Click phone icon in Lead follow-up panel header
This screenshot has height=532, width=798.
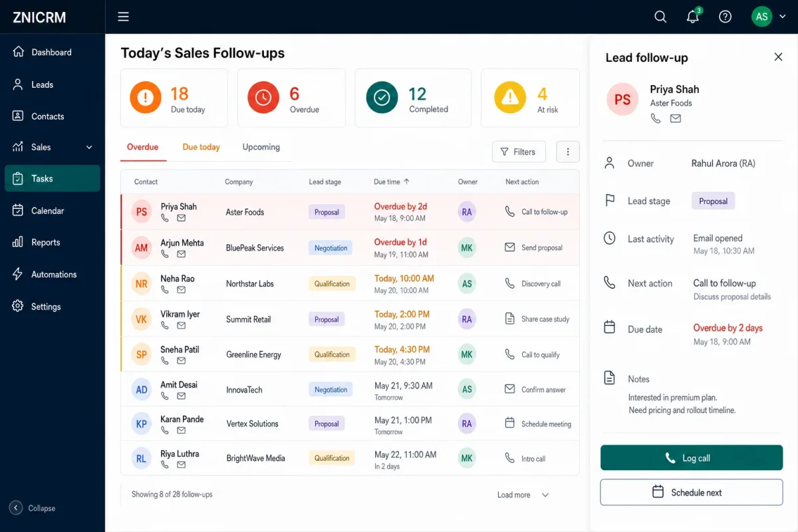click(656, 118)
